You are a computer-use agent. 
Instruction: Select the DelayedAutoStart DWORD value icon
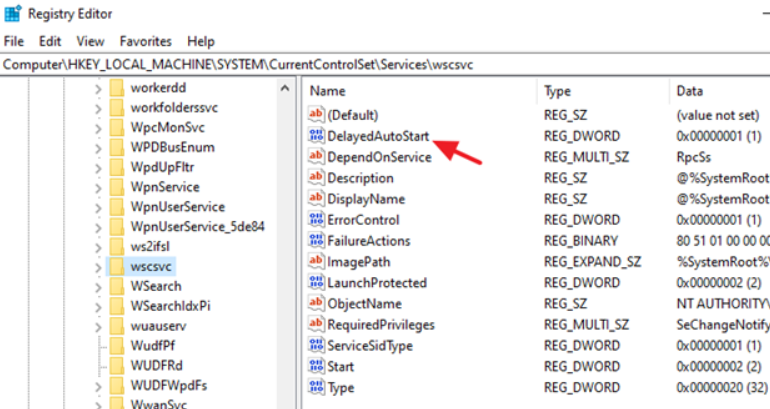317,136
